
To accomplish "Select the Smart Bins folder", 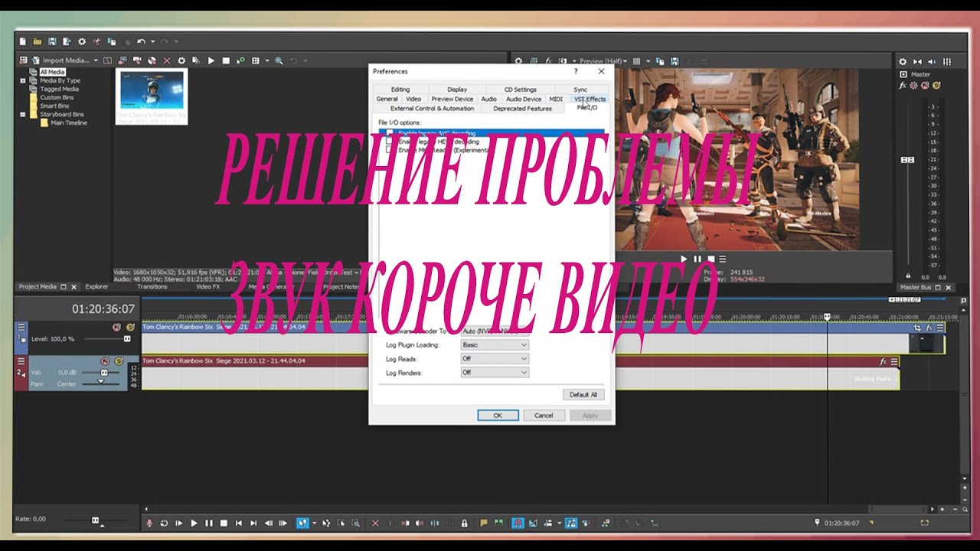I will coord(54,106).
